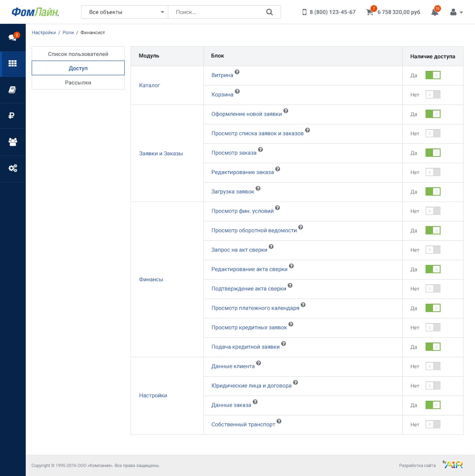Expand the user account menu
Viewport: 475px width, 476px height.
pos(456,12)
